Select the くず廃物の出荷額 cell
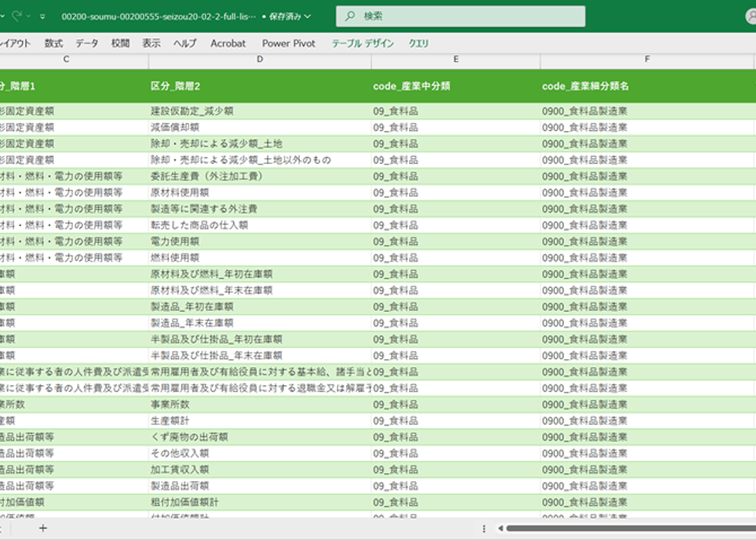The height and width of the screenshot is (540, 756). [x=260, y=437]
